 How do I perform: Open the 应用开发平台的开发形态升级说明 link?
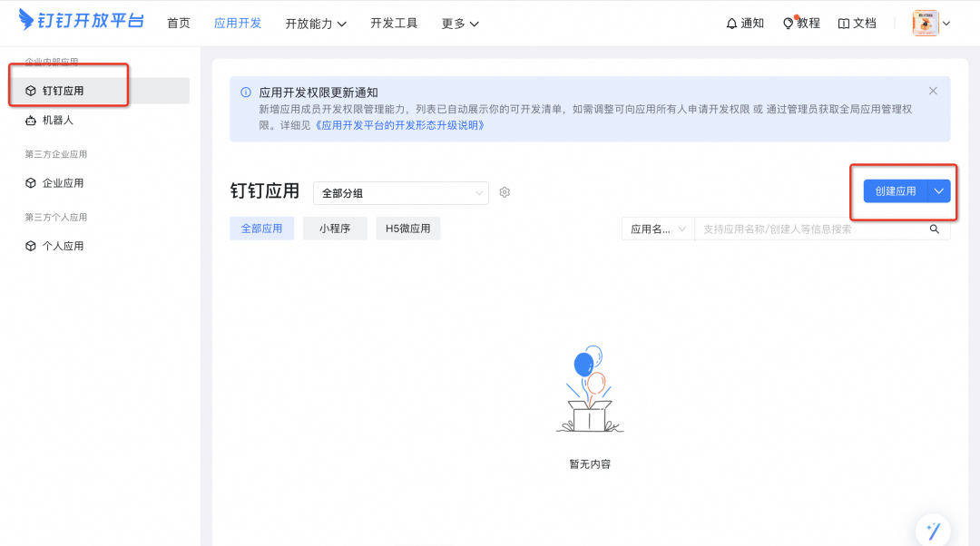399,125
